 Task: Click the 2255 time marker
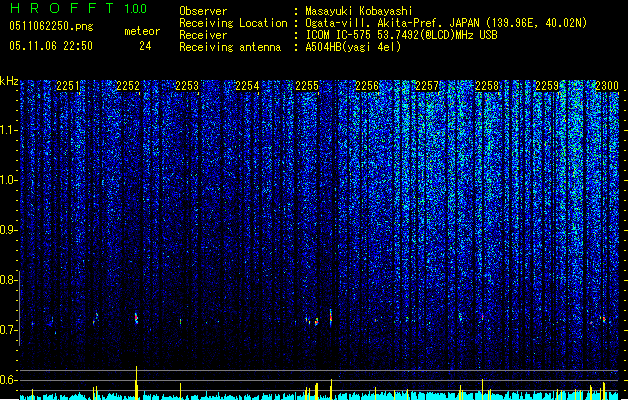coord(307,86)
